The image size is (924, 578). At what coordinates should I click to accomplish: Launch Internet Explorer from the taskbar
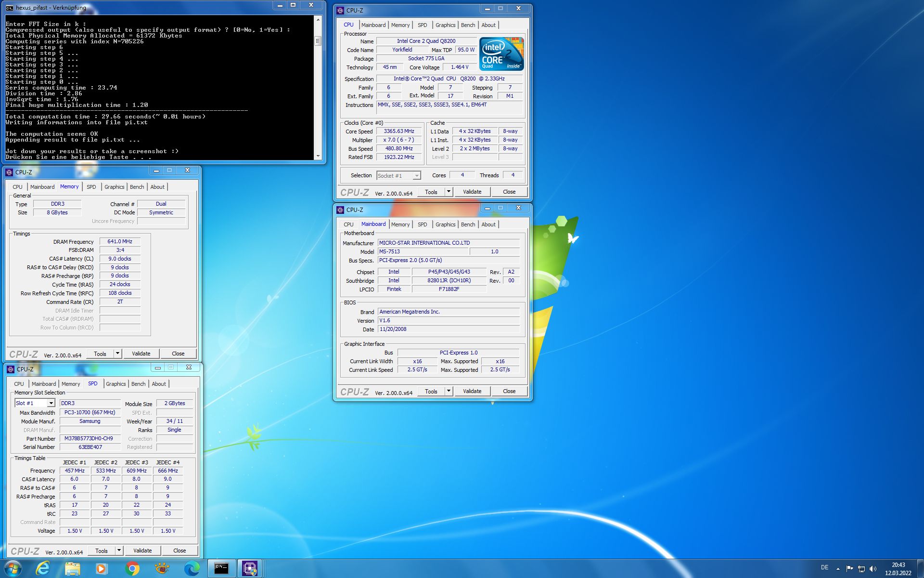point(43,568)
